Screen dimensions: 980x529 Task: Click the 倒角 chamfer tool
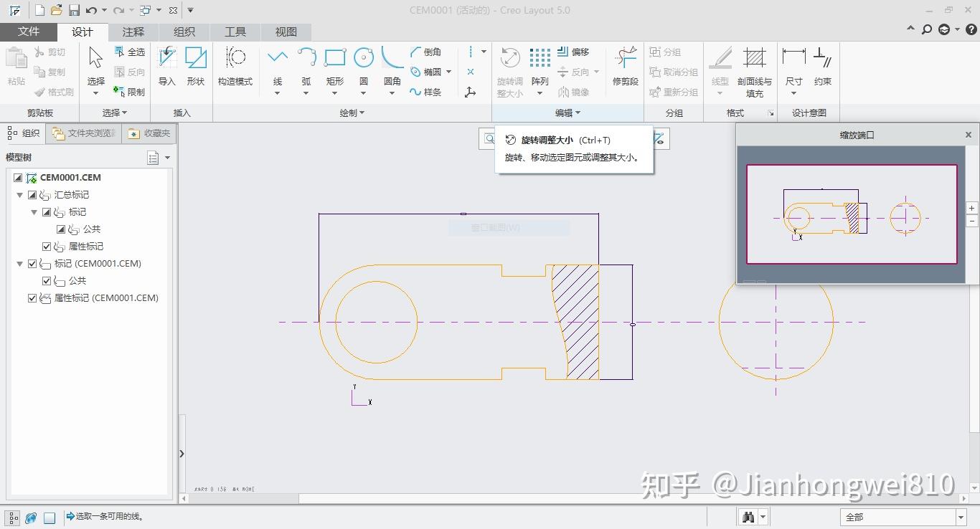coord(430,52)
